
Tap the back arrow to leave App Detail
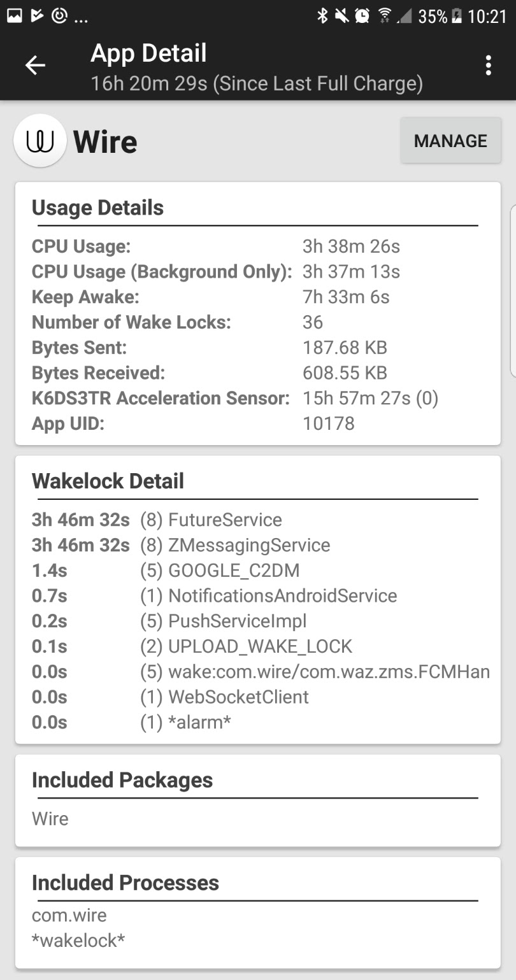[36, 66]
